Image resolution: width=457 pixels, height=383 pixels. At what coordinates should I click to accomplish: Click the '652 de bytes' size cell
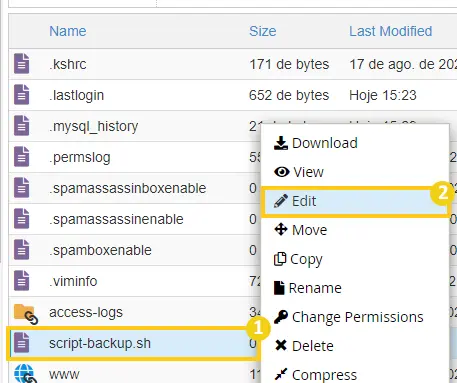coord(289,95)
